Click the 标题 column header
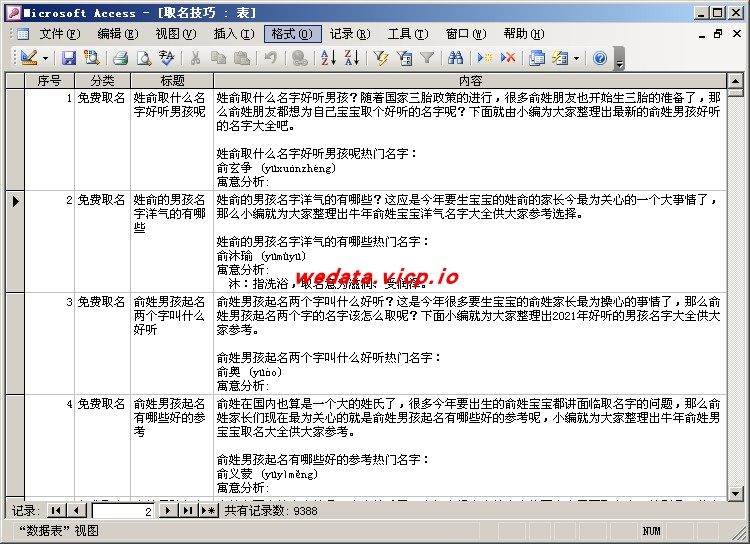 [172, 80]
